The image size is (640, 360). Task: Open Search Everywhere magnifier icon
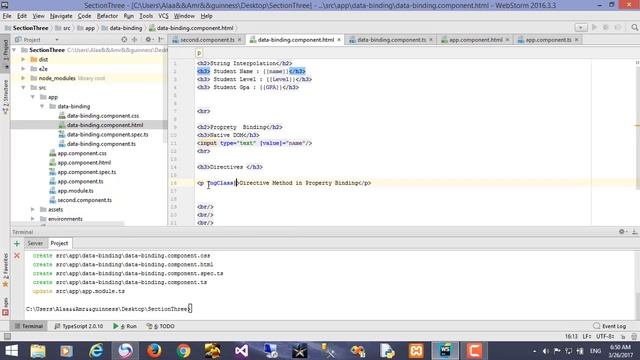[634, 27]
